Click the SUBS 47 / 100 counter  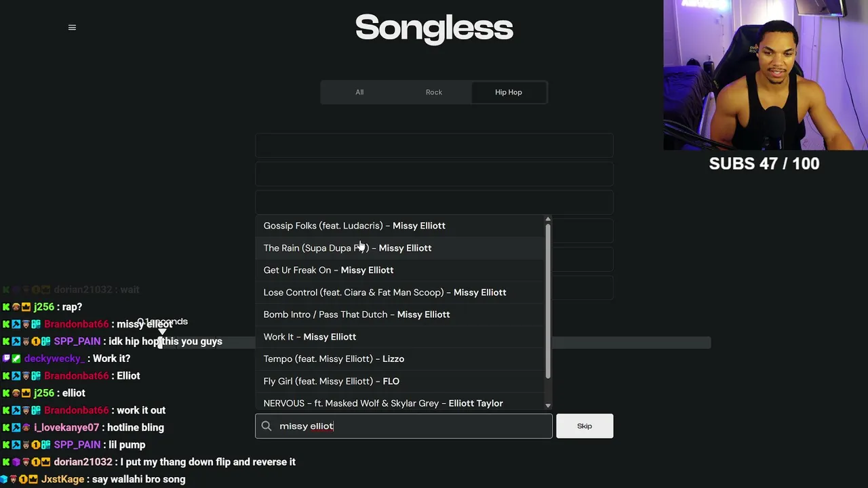[x=764, y=163]
